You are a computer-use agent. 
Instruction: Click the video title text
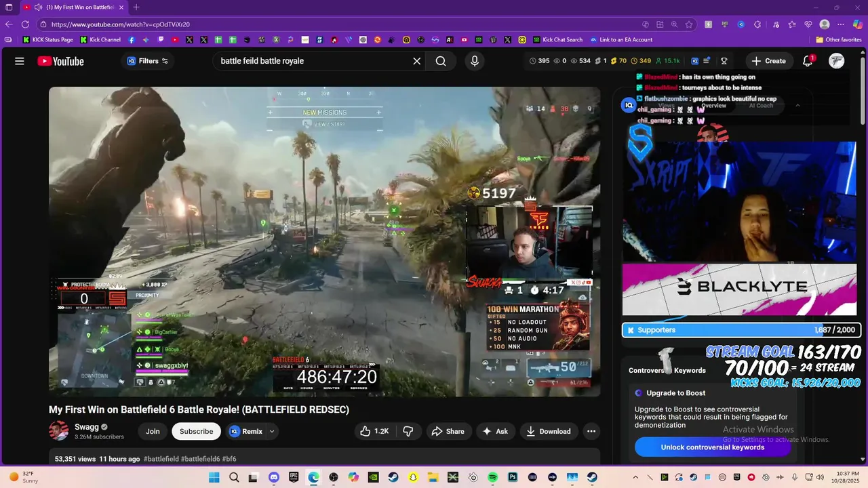[x=199, y=409]
